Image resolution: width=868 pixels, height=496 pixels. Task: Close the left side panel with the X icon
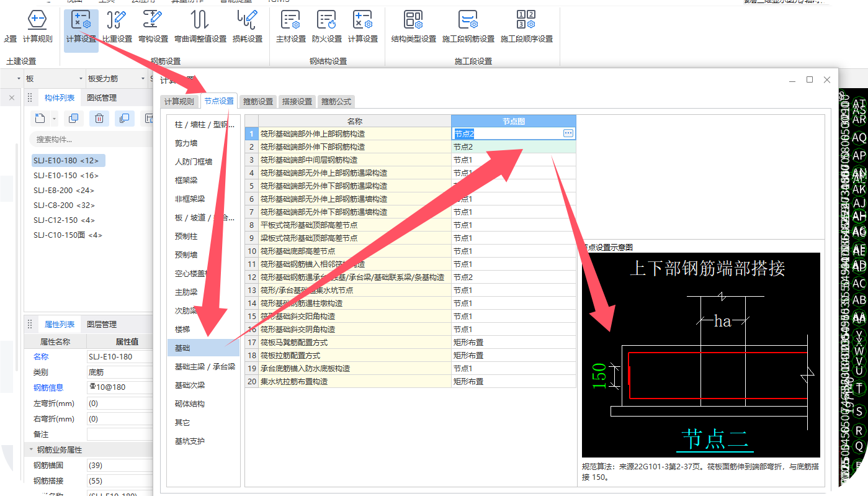click(x=11, y=98)
